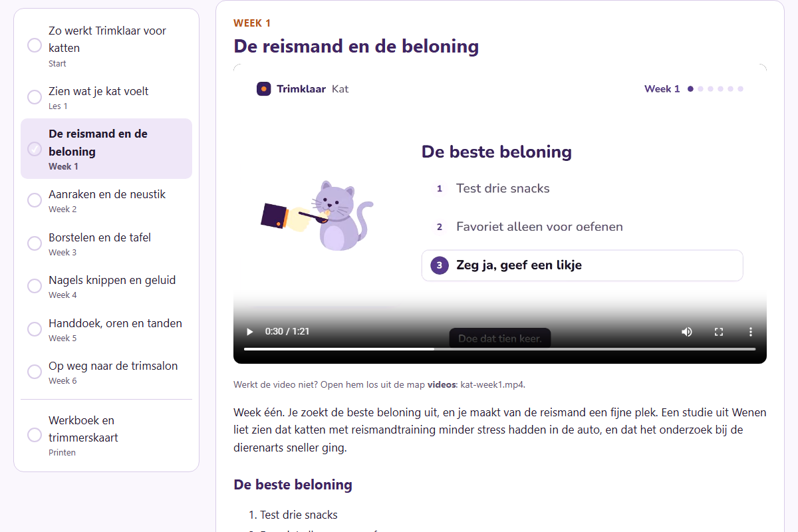Click the 'Doe dat tien keer.' subtitle
This screenshot has height=532, width=798.
click(500, 338)
